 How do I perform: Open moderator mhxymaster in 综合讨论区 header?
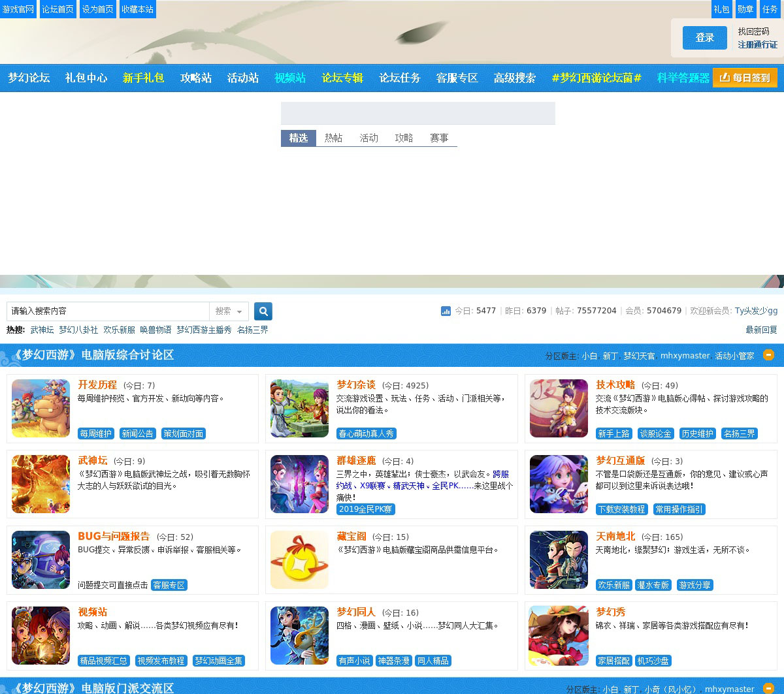(x=685, y=356)
